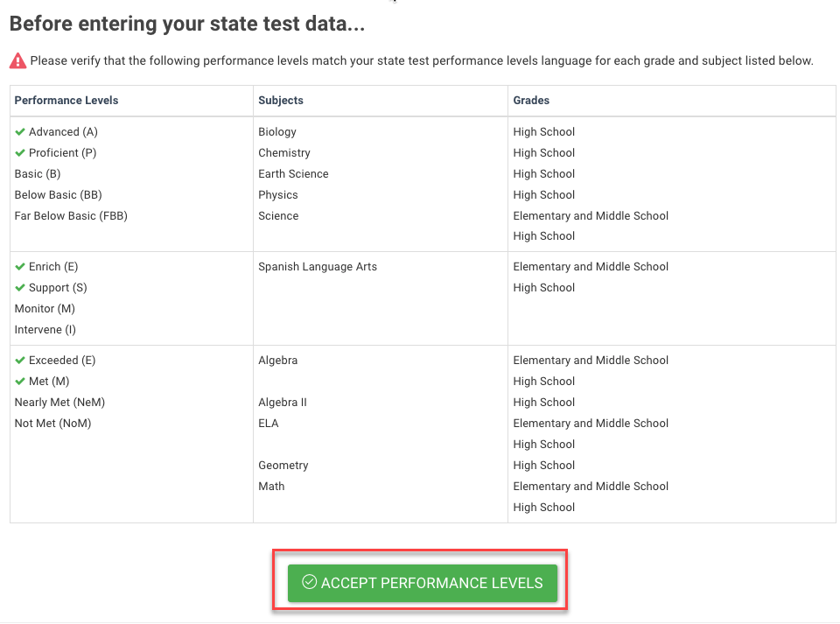
Task: Click the Nearly Met (NeM) level
Action: coord(59,403)
